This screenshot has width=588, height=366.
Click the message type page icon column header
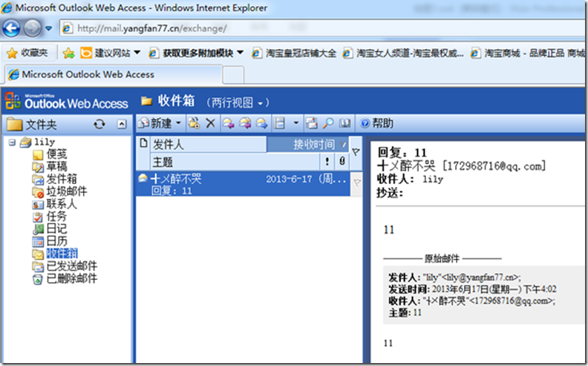pyautogui.click(x=143, y=143)
